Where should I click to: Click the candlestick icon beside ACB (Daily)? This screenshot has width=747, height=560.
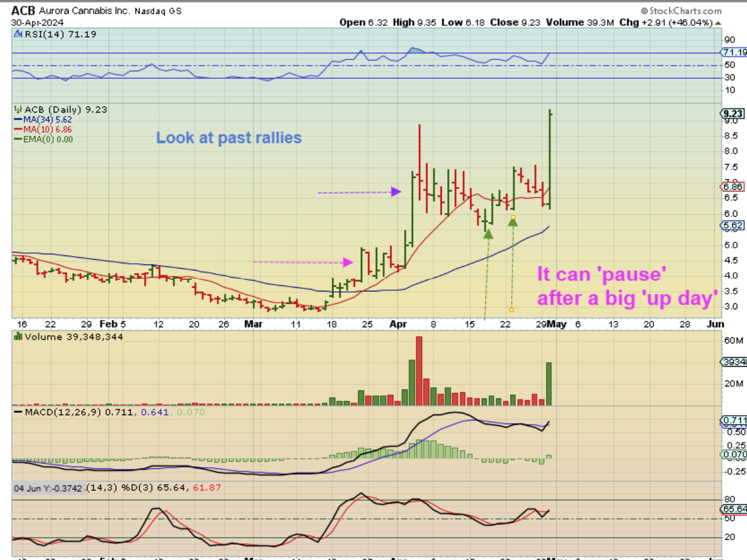(x=18, y=110)
